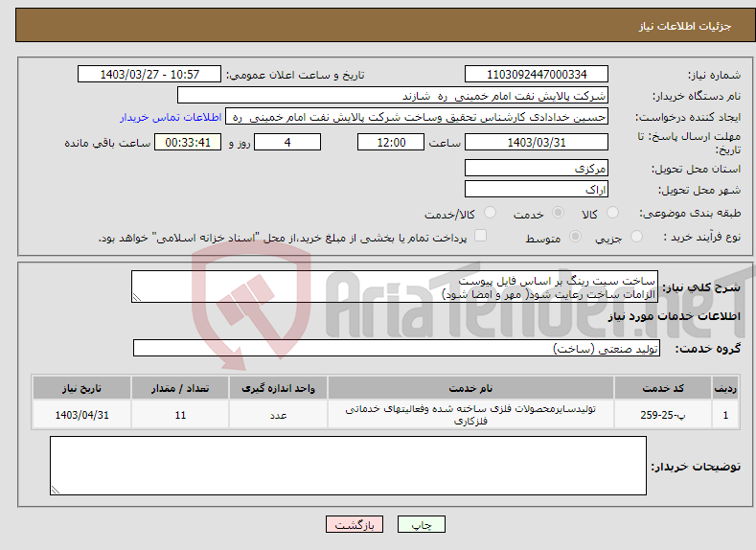756x550 pixels.
Task: Click the service group field تولید صنعتی
Action: (x=397, y=348)
